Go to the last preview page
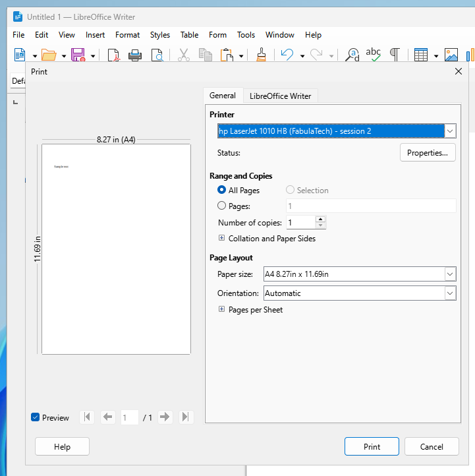475x476 pixels. 186,417
